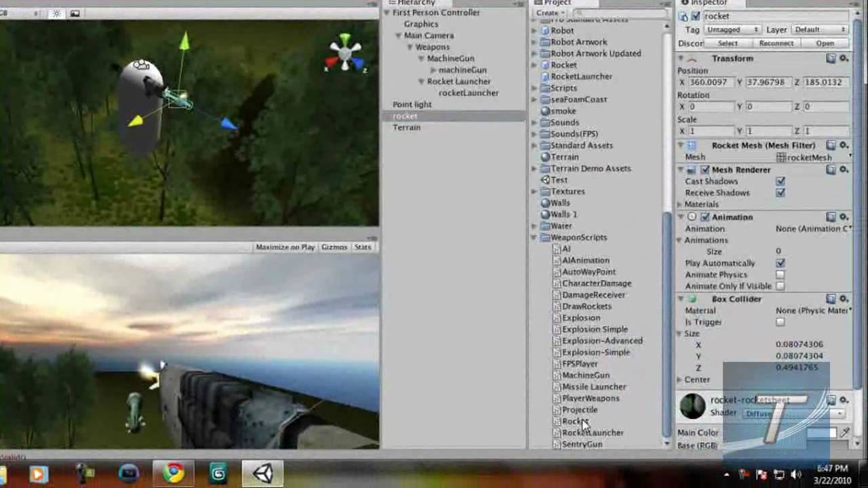Collapse the WeaponScripts folder
The height and width of the screenshot is (488, 868).
coord(534,237)
